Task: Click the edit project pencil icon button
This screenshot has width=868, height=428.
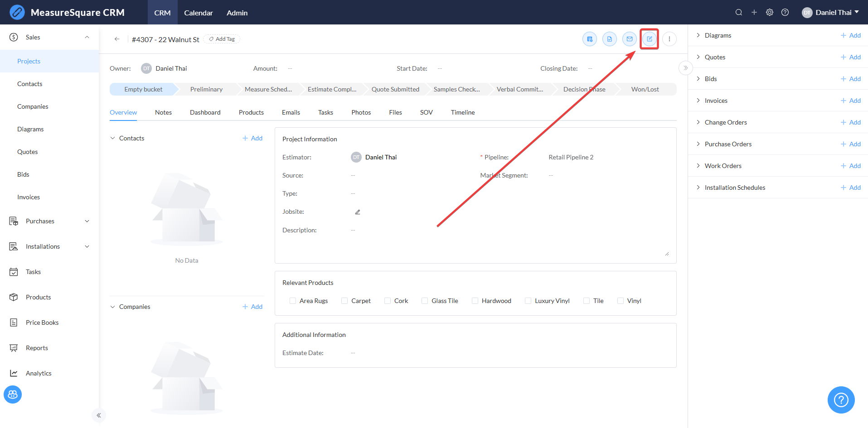Action: point(650,39)
